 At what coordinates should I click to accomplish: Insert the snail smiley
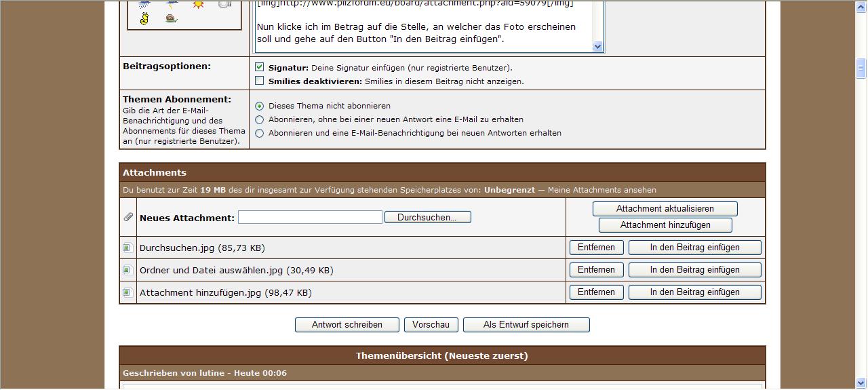point(171,19)
